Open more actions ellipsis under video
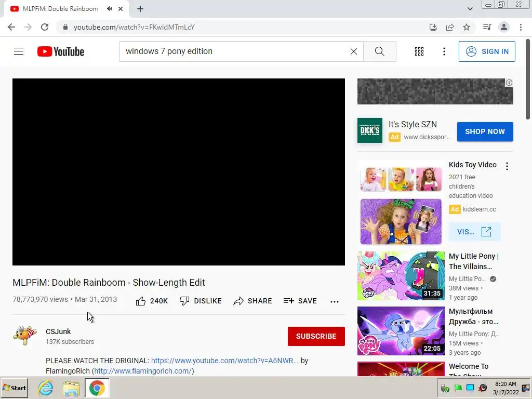This screenshot has width=532, height=399. tap(335, 301)
